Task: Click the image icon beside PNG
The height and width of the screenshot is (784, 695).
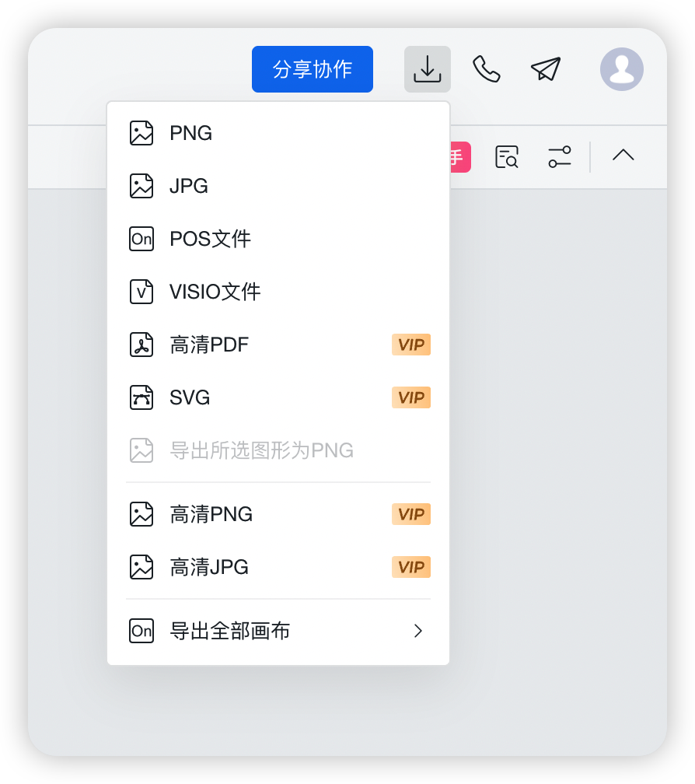Action: click(141, 133)
